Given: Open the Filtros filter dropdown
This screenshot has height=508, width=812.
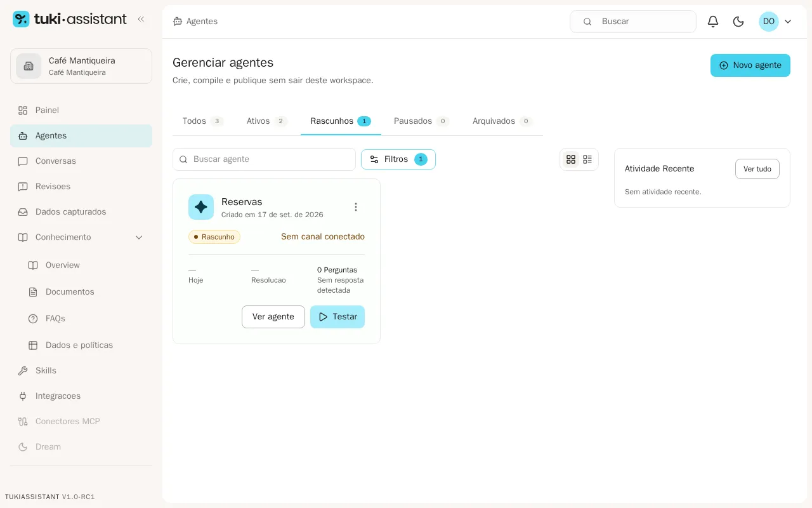Looking at the screenshot, I should pos(398,159).
